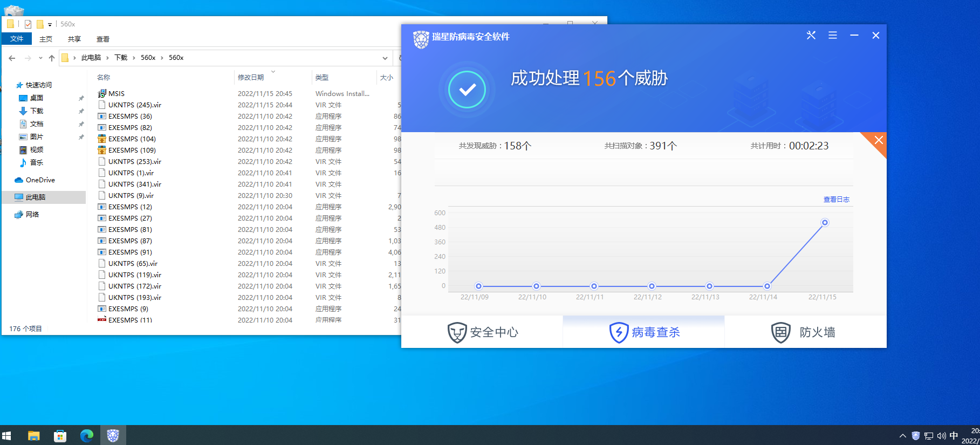The width and height of the screenshot is (980, 445).
Task: Click the pin icon beside 桌面
Action: click(81, 98)
